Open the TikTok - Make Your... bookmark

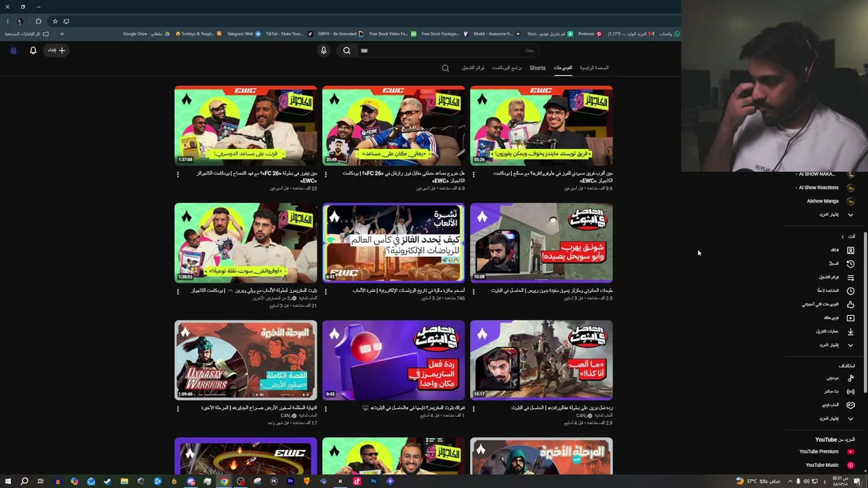pos(288,34)
